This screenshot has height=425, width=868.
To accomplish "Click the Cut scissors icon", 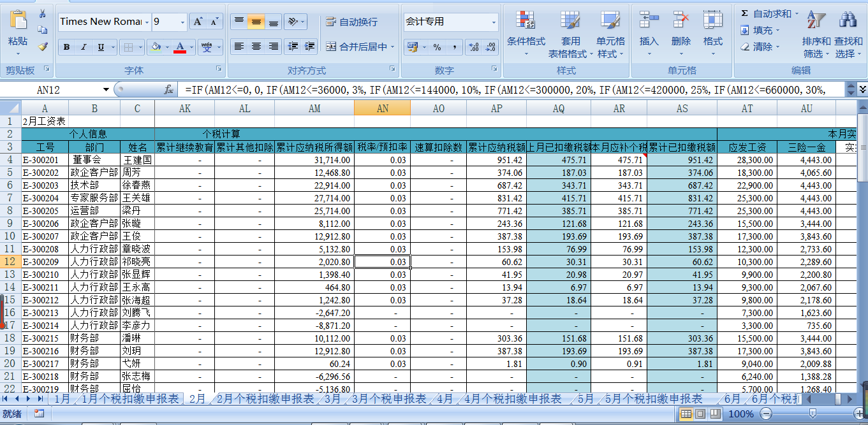I will pos(43,13).
